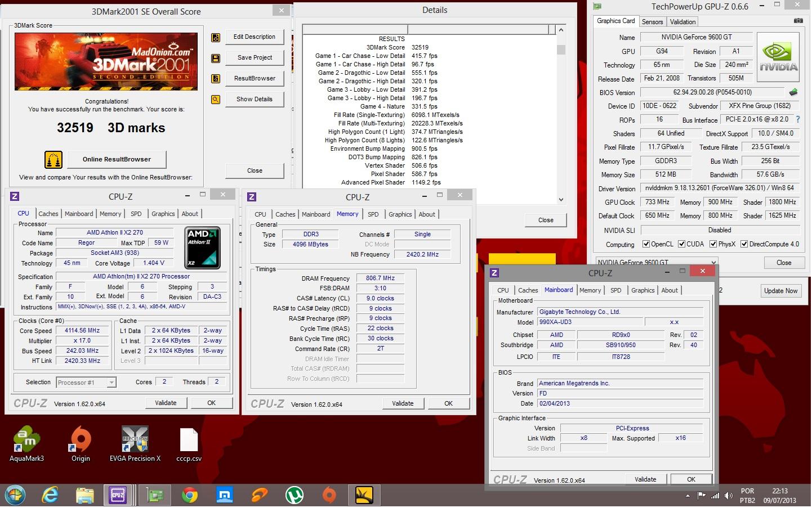Switch to the Sensors tab in GPU-Z
812x508 pixels.
(x=652, y=22)
